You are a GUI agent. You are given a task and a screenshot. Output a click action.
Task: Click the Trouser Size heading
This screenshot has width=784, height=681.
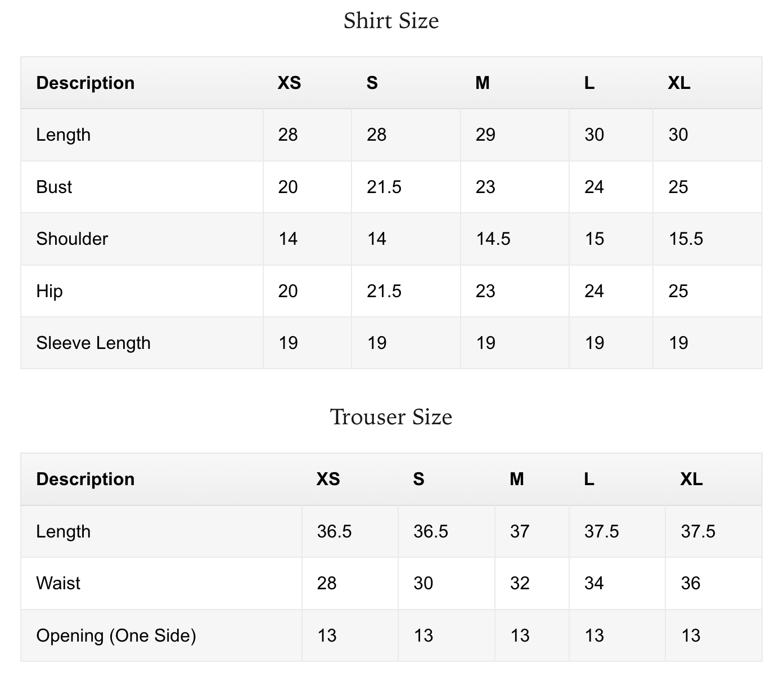pos(391,417)
